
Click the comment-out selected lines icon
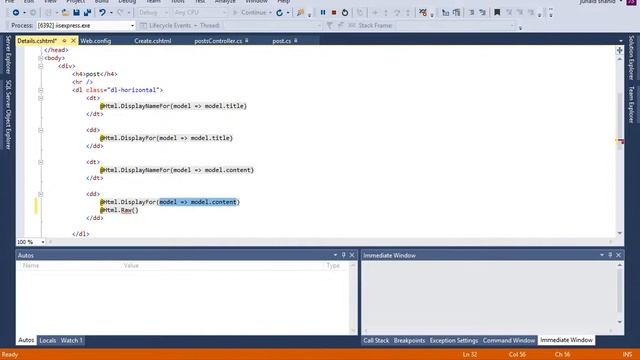471,13
